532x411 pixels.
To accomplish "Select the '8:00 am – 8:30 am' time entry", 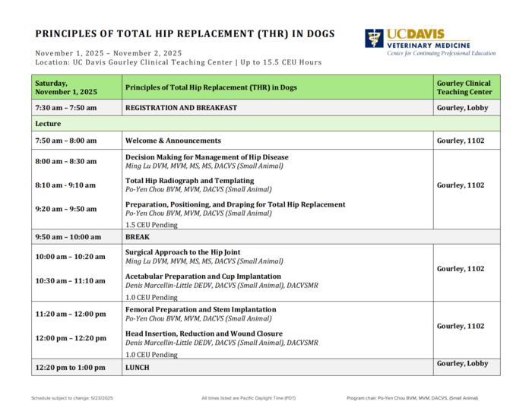I will [66, 161].
